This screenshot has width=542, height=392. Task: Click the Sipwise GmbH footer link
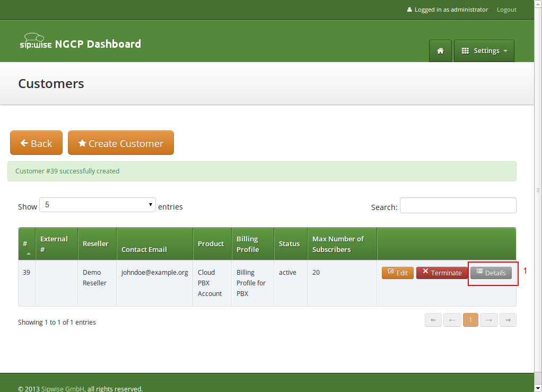[x=63, y=389]
